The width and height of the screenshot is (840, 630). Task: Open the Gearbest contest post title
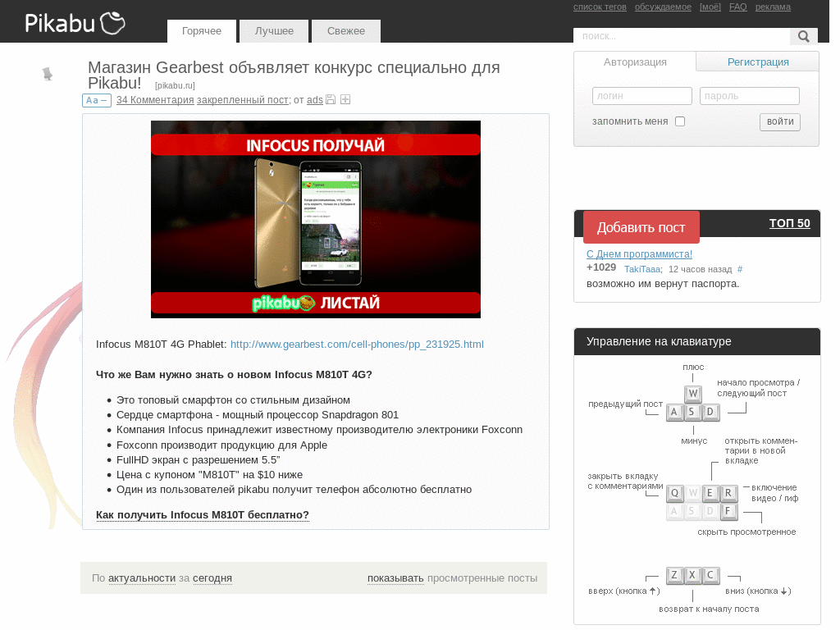294,75
